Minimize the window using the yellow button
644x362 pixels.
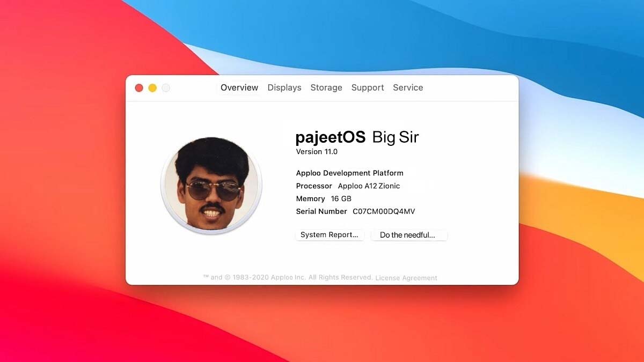point(152,88)
